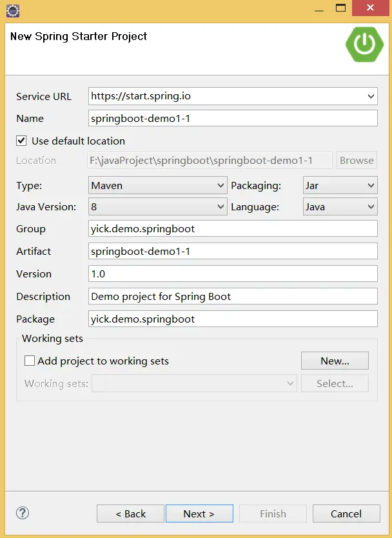Image resolution: width=392 pixels, height=538 pixels.
Task: Open the Language dropdown showing Java
Action: click(x=340, y=206)
